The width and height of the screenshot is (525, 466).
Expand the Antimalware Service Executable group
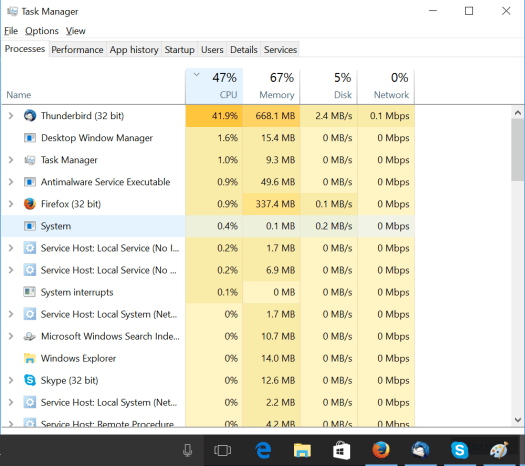(x=11, y=182)
